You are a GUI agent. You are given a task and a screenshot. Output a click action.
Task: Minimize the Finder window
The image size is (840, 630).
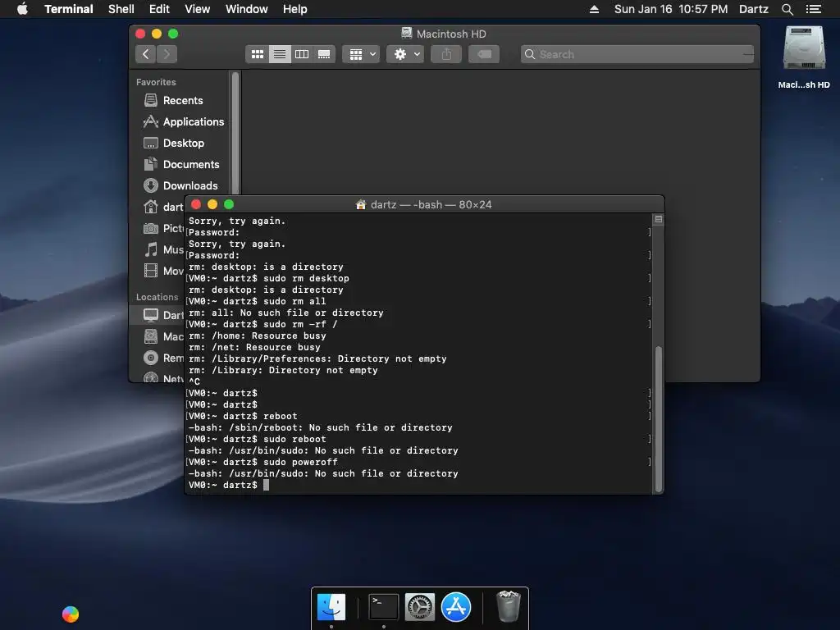pyautogui.click(x=157, y=34)
